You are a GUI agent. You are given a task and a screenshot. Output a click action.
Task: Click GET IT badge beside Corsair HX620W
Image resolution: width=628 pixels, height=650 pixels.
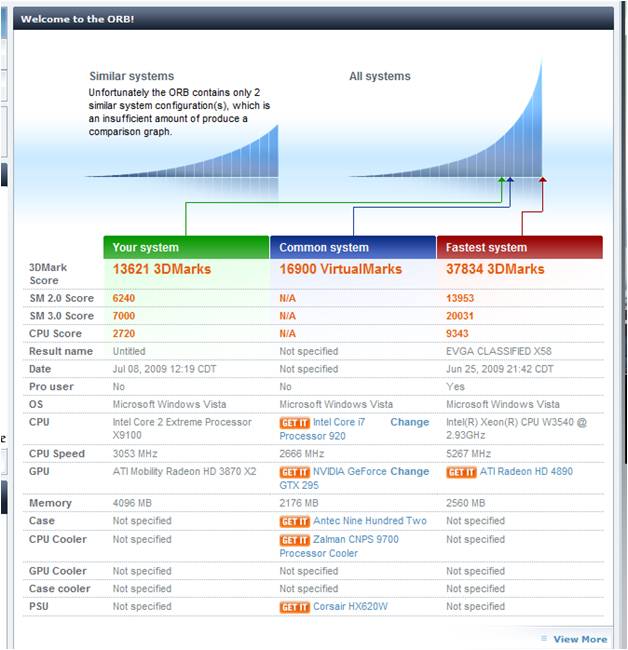[295, 607]
